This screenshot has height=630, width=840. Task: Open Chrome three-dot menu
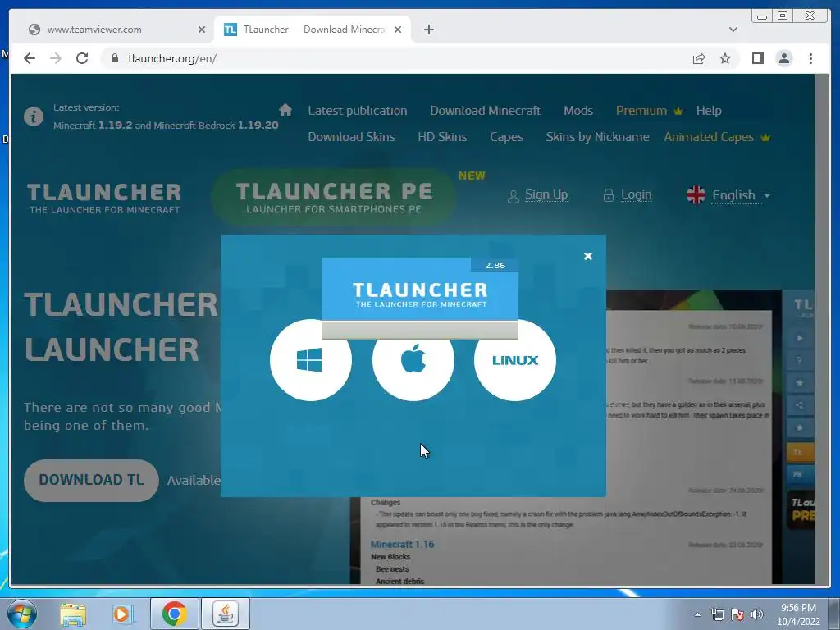coord(810,58)
